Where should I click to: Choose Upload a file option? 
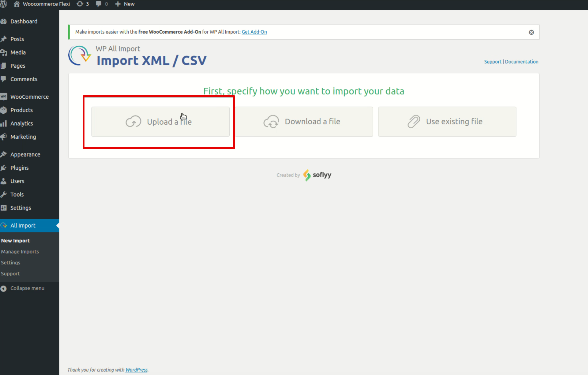tap(160, 122)
